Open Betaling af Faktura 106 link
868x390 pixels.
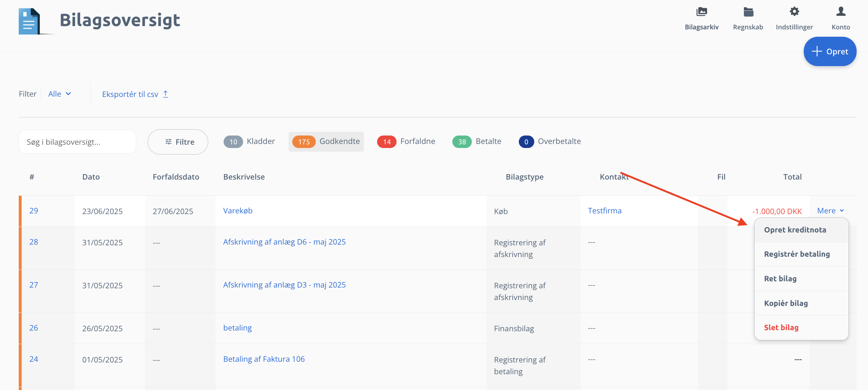264,359
